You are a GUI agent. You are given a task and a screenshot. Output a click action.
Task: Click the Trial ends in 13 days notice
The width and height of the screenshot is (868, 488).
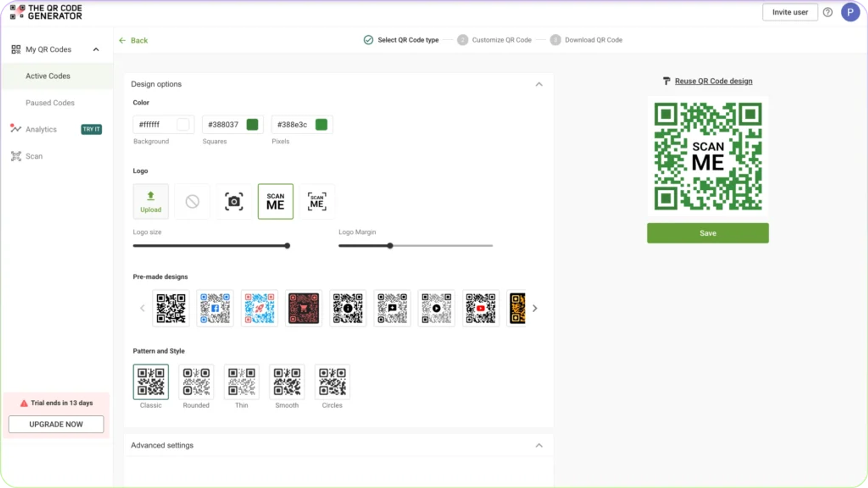[x=57, y=403]
